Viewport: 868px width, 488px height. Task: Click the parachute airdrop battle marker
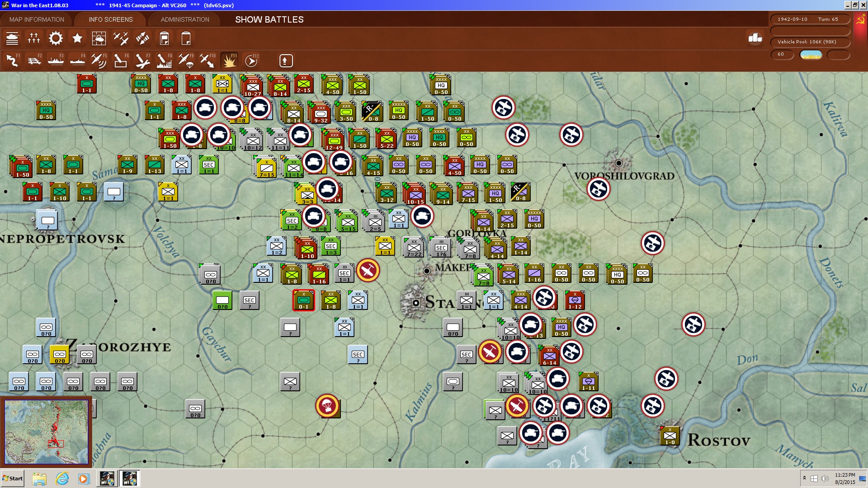[x=327, y=406]
